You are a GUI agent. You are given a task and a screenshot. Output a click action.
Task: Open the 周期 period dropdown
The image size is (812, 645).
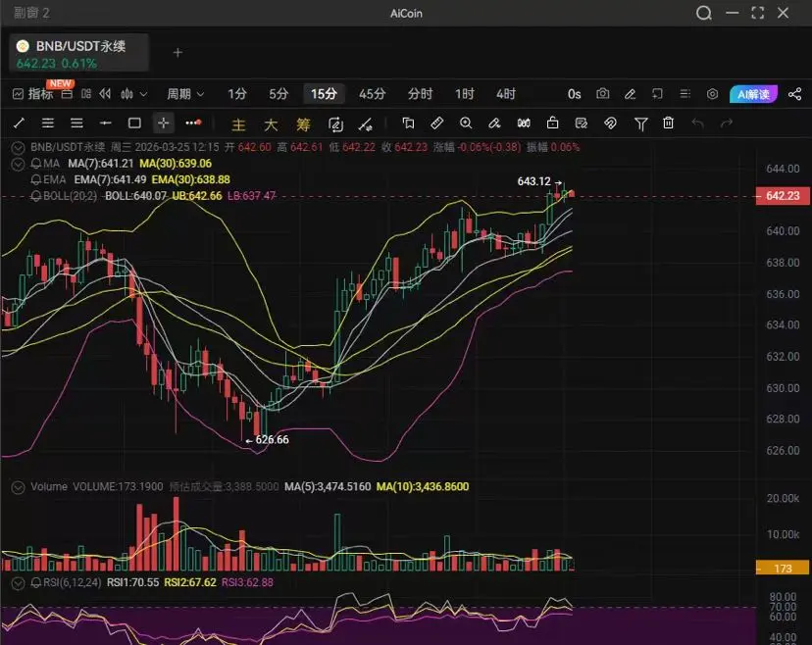coord(185,94)
